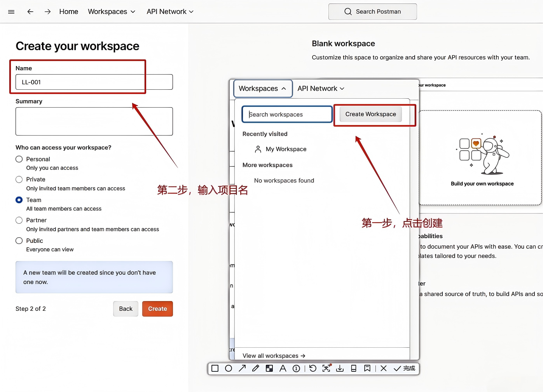Image resolution: width=543 pixels, height=392 pixels.
Task: Click the 'Recently visited' heading
Action: click(265, 134)
